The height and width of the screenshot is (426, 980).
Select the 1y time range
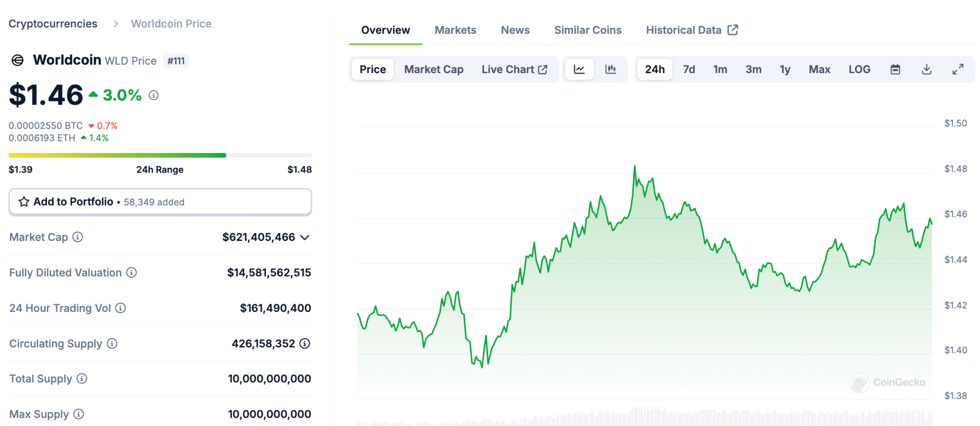tap(785, 69)
